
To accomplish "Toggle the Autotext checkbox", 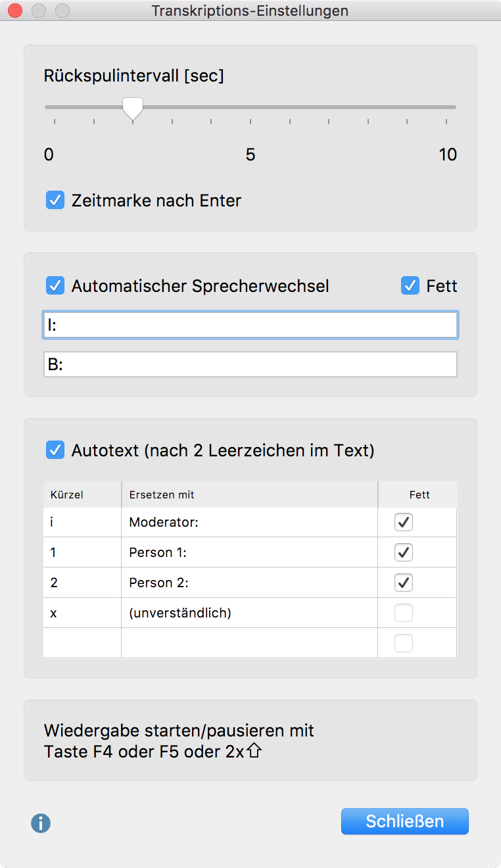I will (x=55, y=450).
